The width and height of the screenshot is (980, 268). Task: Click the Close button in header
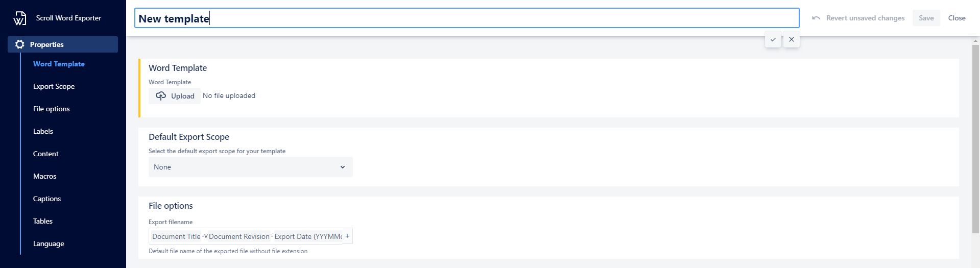pos(957,18)
